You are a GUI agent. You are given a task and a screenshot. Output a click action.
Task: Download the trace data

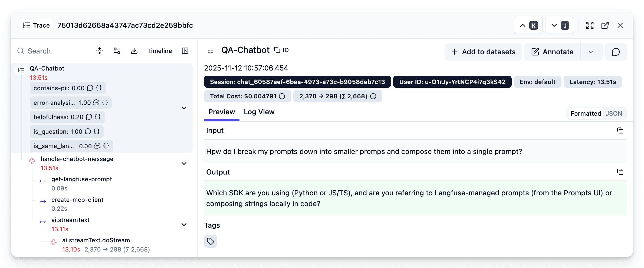click(x=134, y=51)
